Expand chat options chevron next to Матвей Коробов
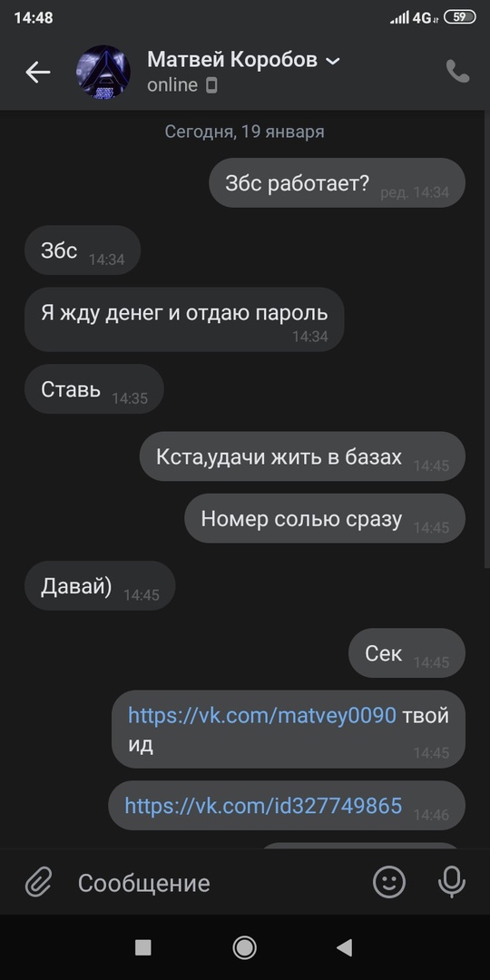This screenshot has width=490, height=980. click(333, 62)
